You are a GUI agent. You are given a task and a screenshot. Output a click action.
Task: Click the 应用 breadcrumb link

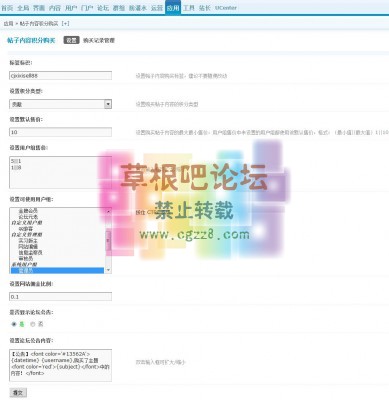click(x=8, y=24)
